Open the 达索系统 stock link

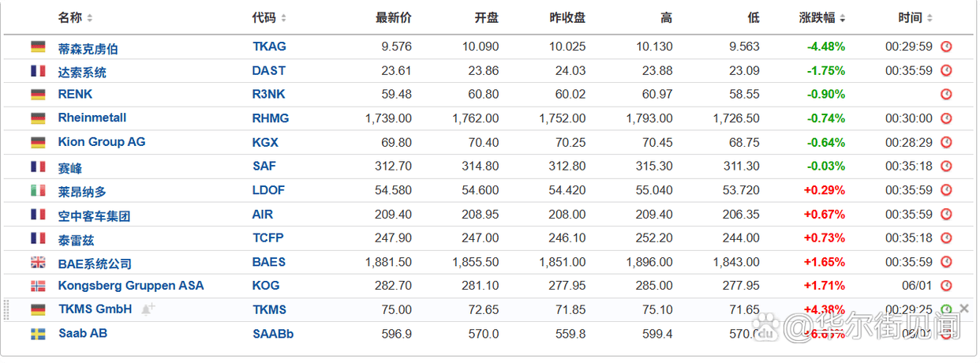coord(82,72)
